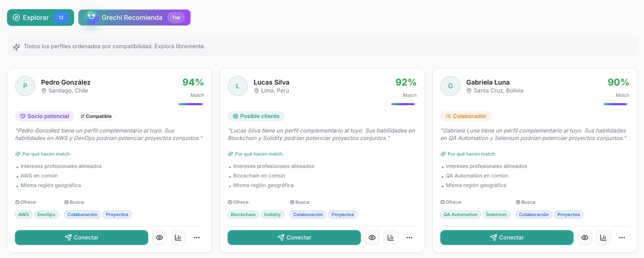Screen dimensions: 644x258
Task: Open match statistics chart for Pedro González
Action: coord(178,238)
